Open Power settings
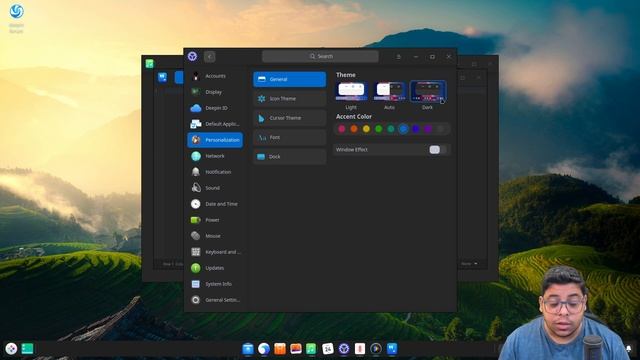 (215, 220)
